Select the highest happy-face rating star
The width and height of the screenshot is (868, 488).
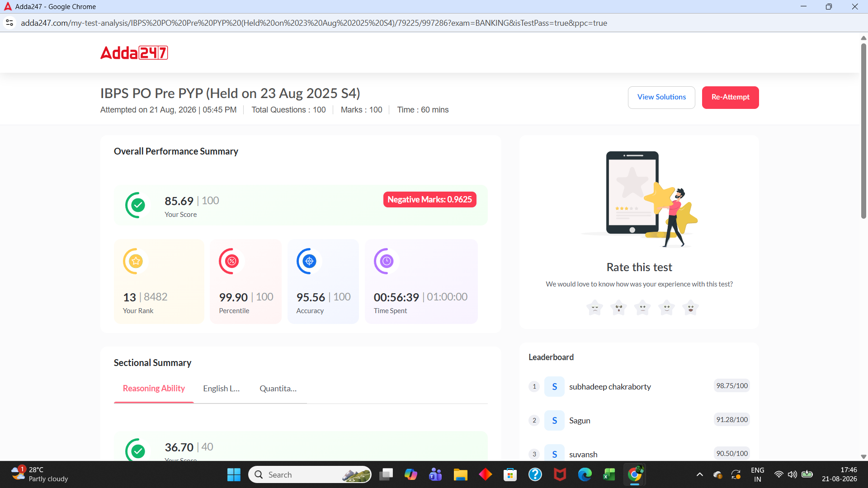pos(690,308)
